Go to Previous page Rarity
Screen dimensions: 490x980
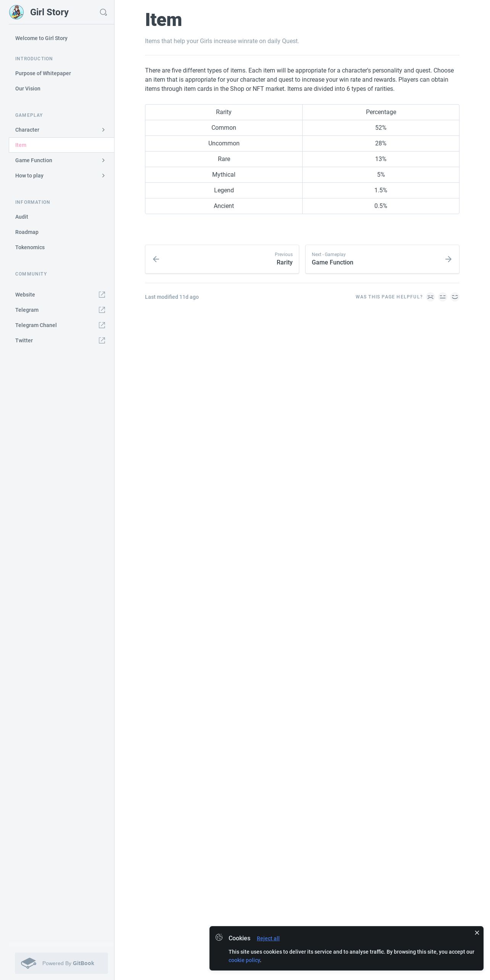pyautogui.click(x=222, y=259)
